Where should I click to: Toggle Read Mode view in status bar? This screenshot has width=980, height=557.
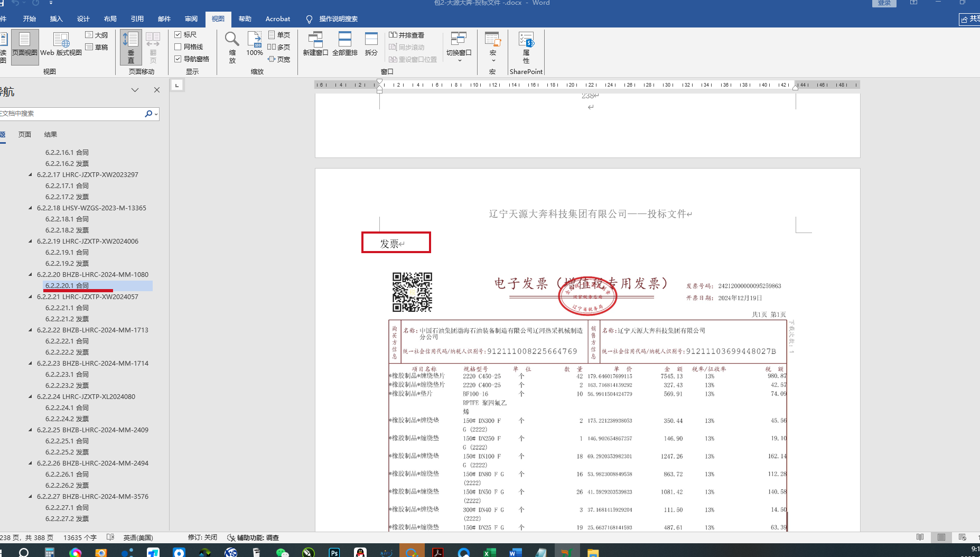(920, 537)
